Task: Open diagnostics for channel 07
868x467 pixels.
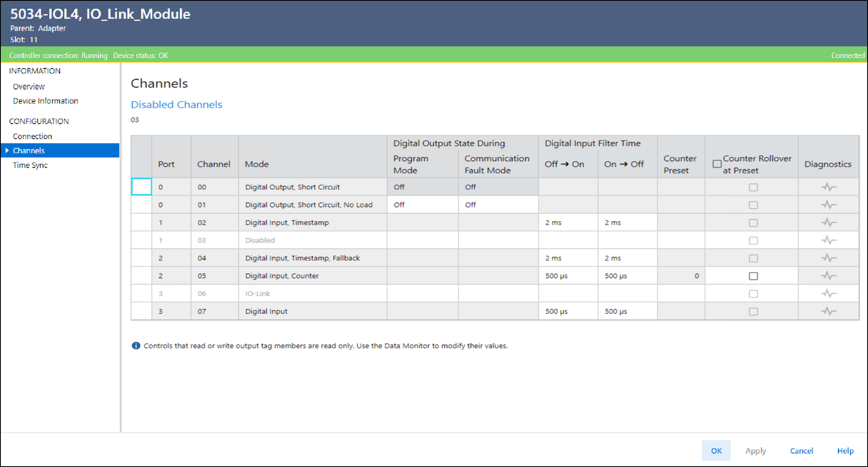Action: click(x=828, y=311)
